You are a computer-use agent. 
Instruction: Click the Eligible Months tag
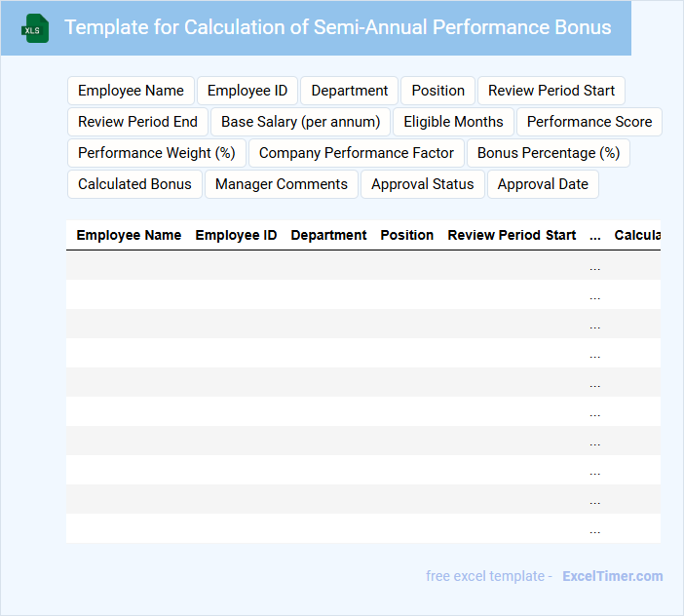point(453,122)
